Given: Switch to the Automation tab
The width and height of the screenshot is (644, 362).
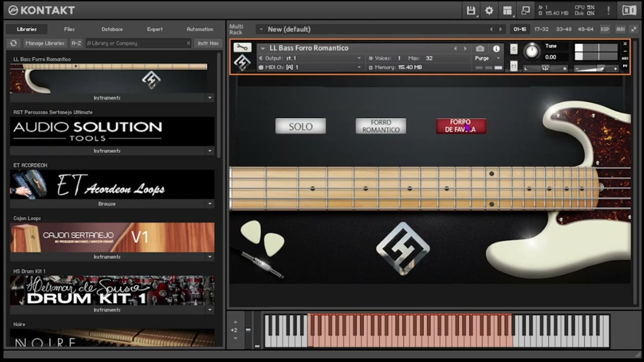Looking at the screenshot, I should pos(200,29).
